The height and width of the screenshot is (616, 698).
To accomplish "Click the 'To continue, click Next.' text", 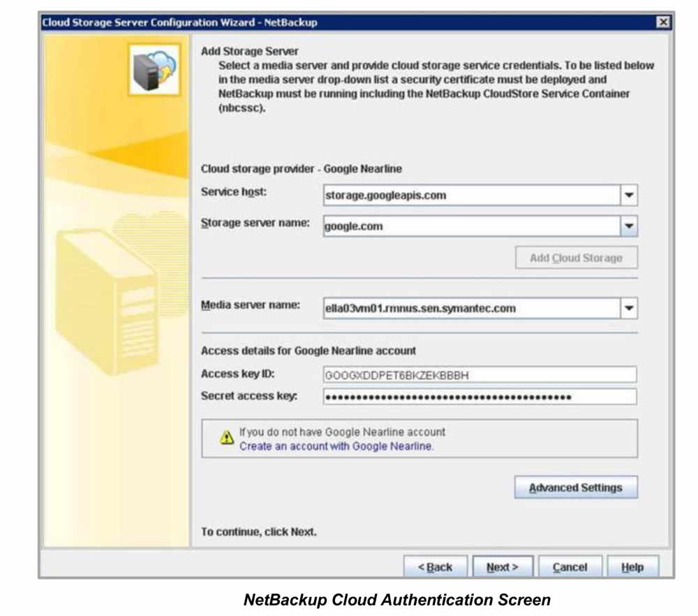I will [259, 531].
